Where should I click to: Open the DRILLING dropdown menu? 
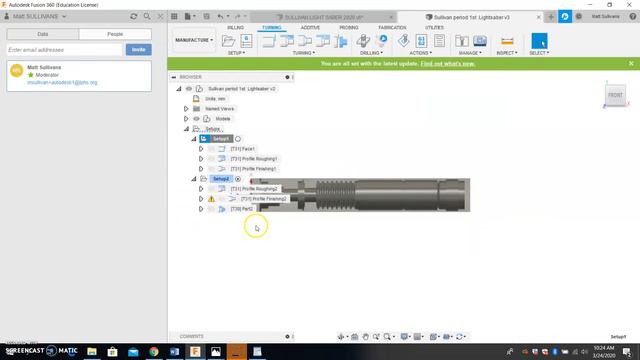[371, 53]
